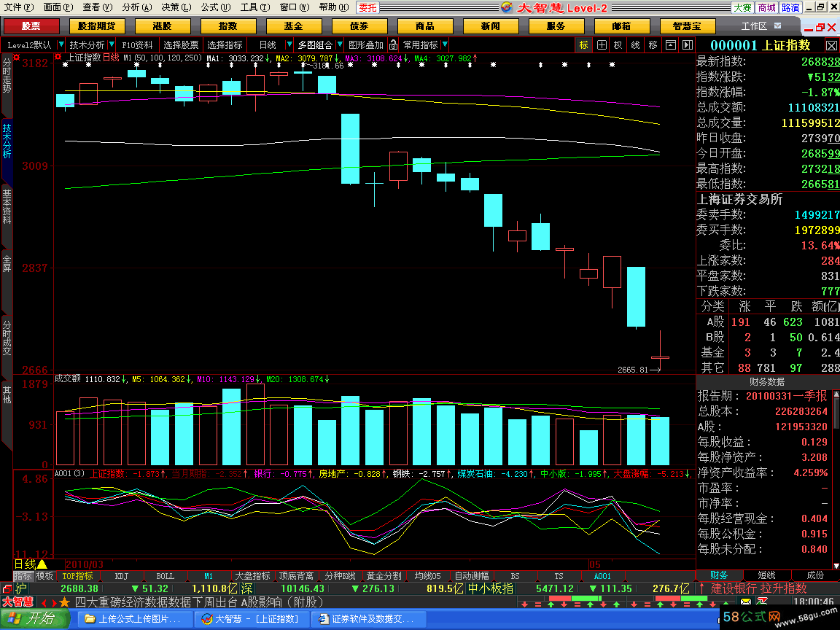The image size is (840, 630).
Task: Switch to the 成份 tab in right panel
Action: tap(814, 575)
